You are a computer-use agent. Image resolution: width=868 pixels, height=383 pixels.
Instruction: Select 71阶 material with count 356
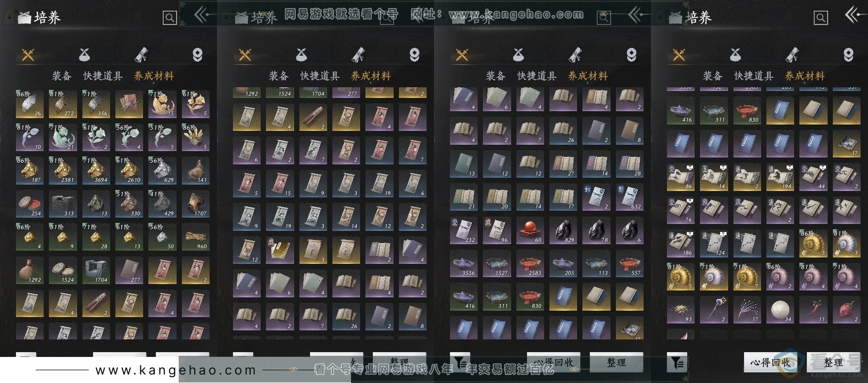pyautogui.click(x=96, y=104)
